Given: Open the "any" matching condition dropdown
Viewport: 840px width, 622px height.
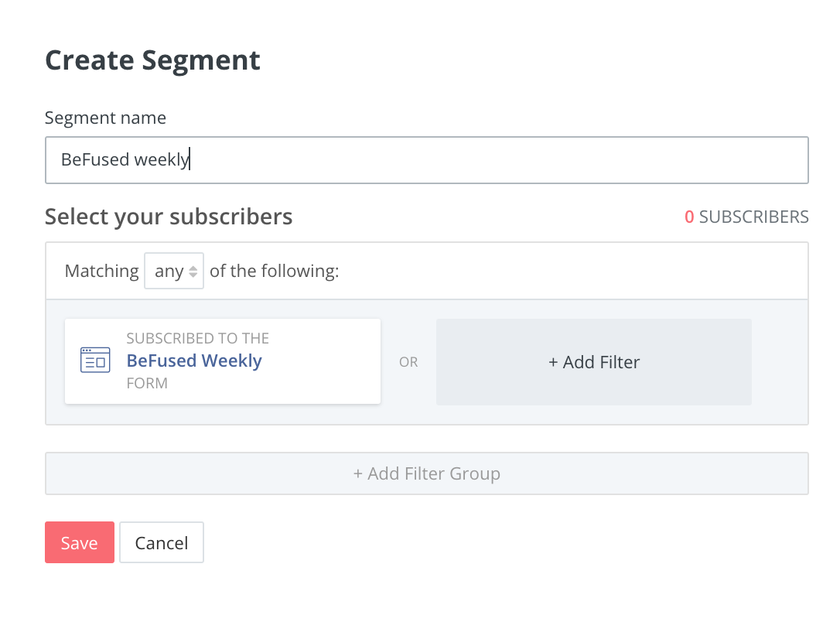Looking at the screenshot, I should (173, 270).
